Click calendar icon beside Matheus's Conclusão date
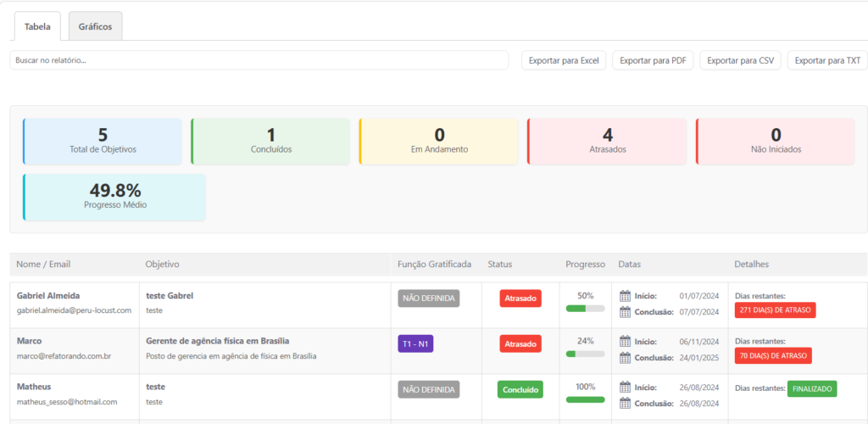The width and height of the screenshot is (868, 424). pyautogui.click(x=626, y=403)
